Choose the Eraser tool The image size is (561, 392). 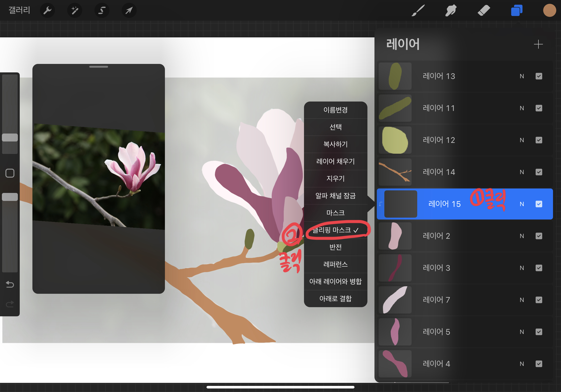[x=483, y=11]
